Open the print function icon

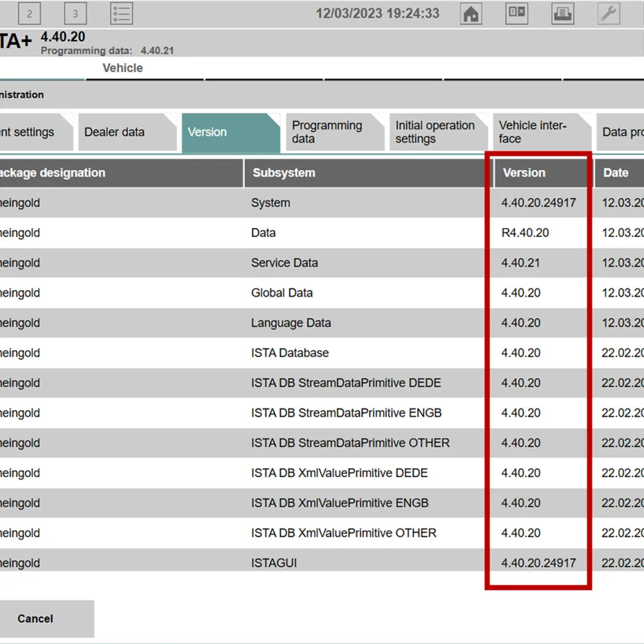point(562,13)
